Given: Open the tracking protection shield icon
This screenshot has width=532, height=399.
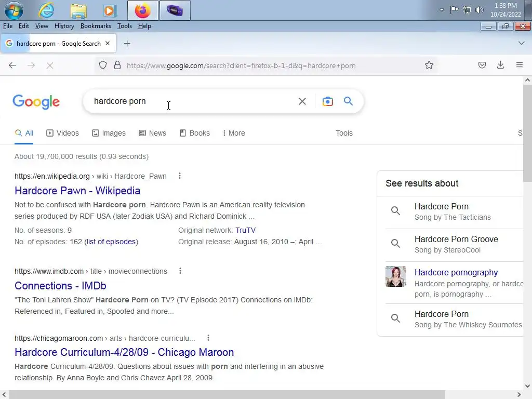Looking at the screenshot, I should pyautogui.click(x=103, y=65).
